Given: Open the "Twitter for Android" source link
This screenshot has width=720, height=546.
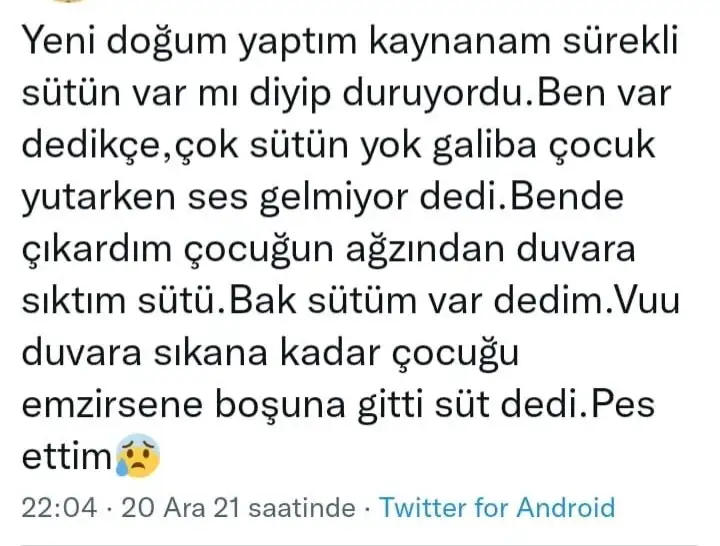Looking at the screenshot, I should pos(497,508).
